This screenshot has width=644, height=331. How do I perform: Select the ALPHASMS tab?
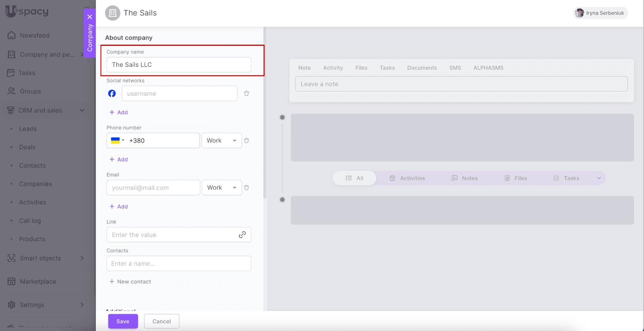pos(488,68)
